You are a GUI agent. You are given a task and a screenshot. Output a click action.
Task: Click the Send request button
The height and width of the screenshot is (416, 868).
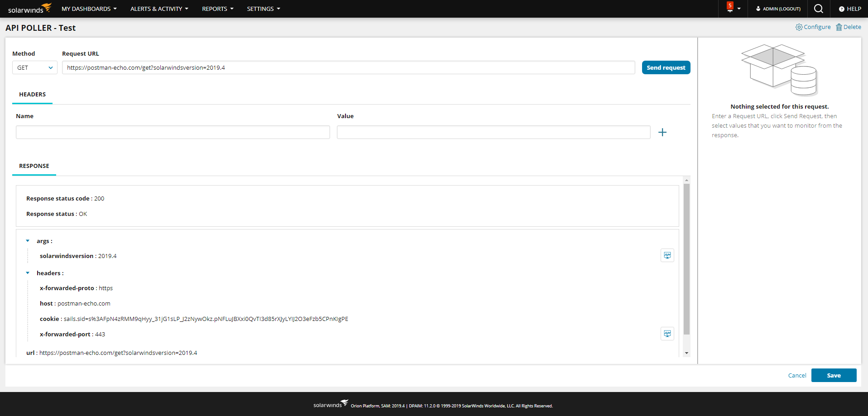pos(666,67)
